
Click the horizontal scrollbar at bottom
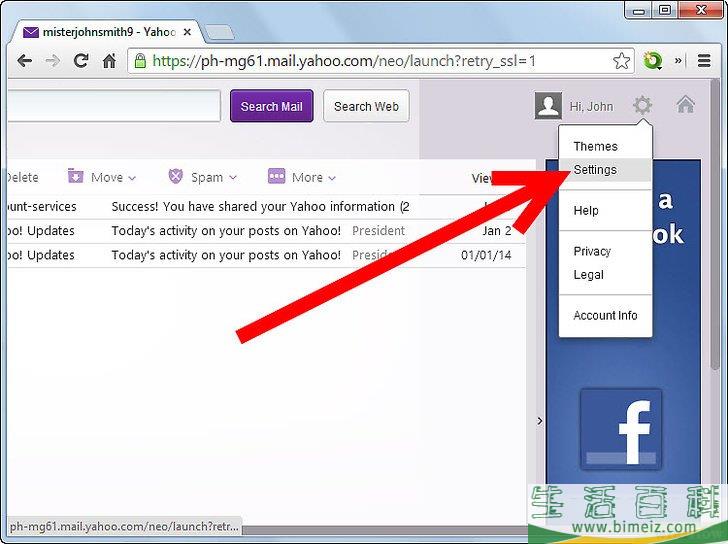(x=385, y=530)
